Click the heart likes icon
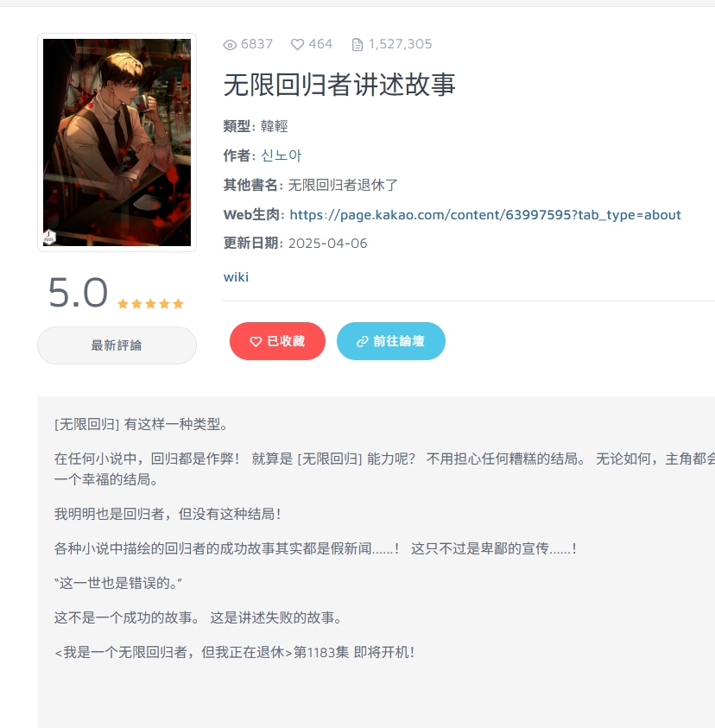The width and height of the screenshot is (715, 728). click(x=297, y=44)
